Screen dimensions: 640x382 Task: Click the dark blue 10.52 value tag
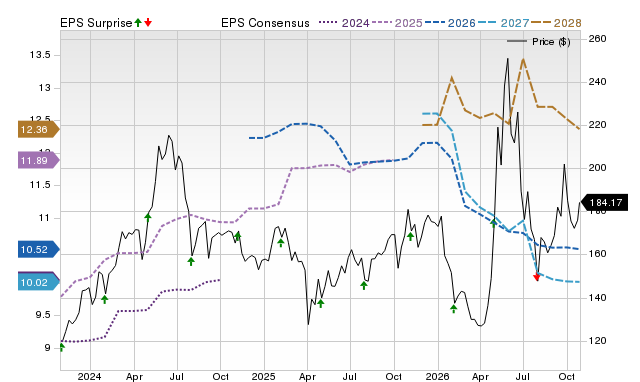[38, 249]
